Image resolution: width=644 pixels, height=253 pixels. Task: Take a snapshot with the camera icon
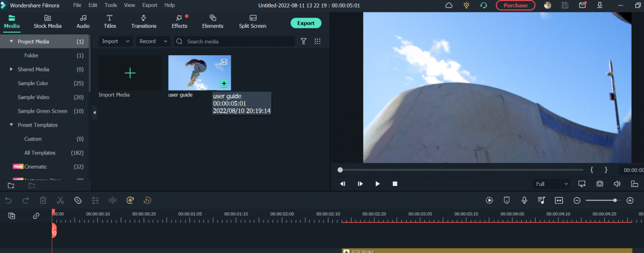pyautogui.click(x=599, y=184)
